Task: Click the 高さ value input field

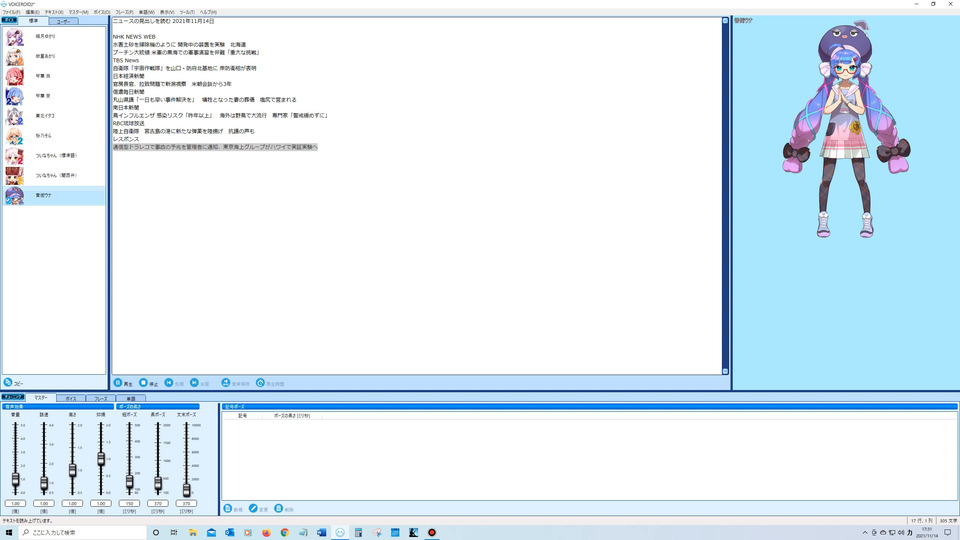Action: 72,503
